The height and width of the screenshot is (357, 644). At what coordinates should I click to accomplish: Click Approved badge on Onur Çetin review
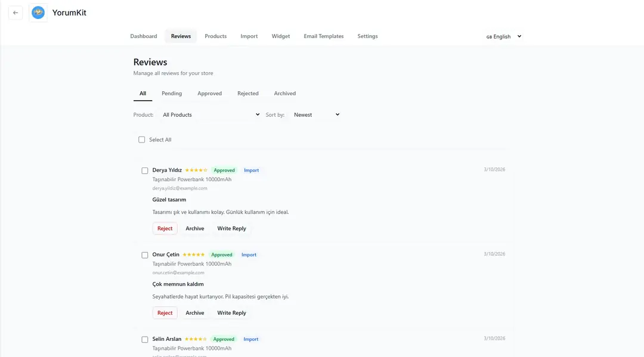point(222,255)
